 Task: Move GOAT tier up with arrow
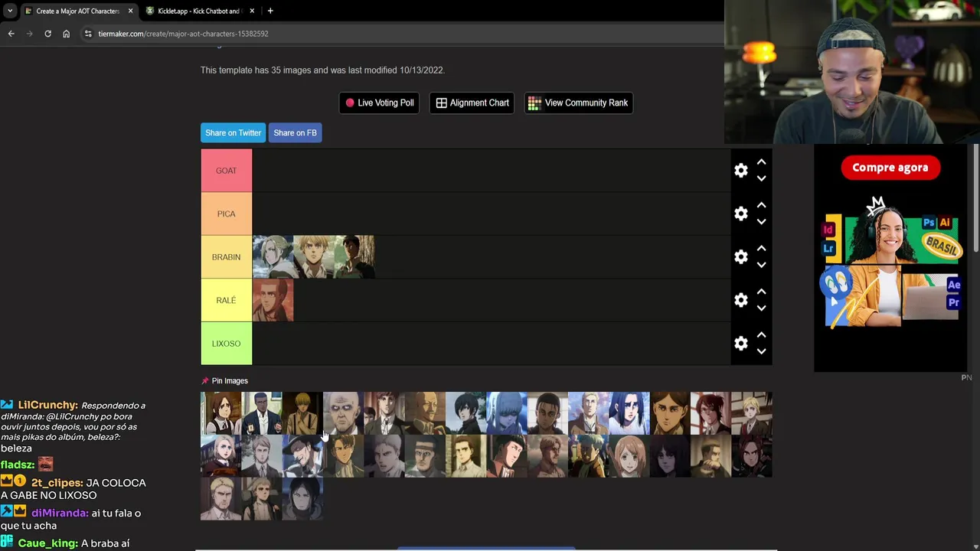761,162
